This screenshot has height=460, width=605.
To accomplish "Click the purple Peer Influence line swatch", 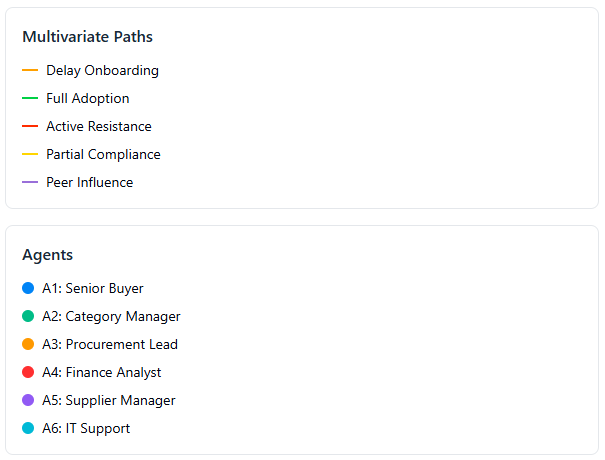I will coord(30,183).
